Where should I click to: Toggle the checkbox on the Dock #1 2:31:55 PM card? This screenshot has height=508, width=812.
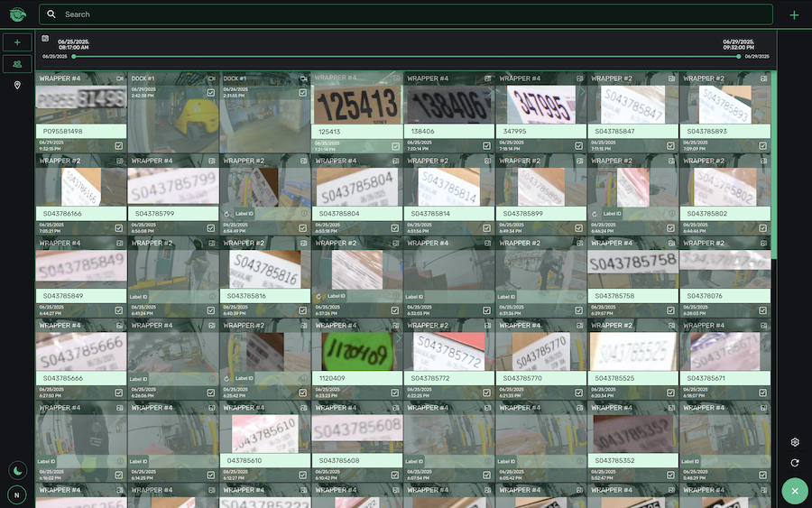[303, 93]
